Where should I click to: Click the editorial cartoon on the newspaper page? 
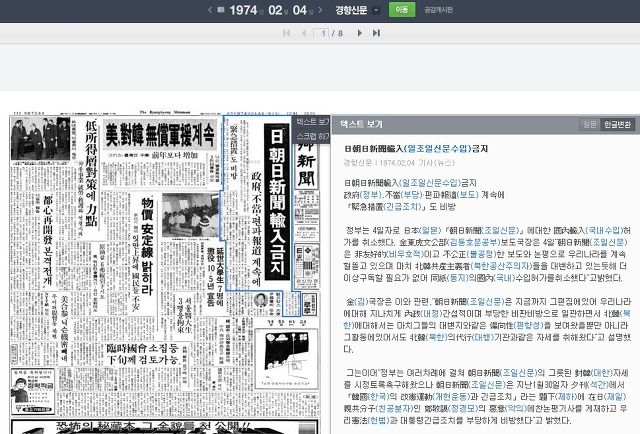click(x=286, y=358)
